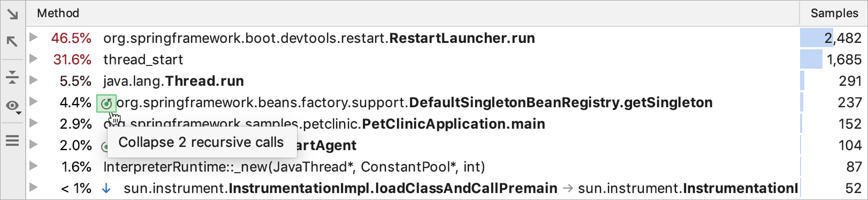
Task: Click the collapse-all arrow icon in sidebar
Action: click(x=12, y=41)
